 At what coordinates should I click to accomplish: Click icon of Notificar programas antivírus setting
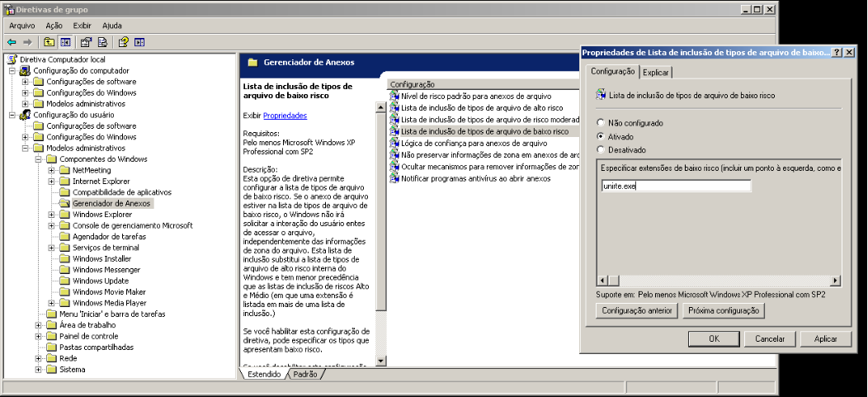click(394, 178)
